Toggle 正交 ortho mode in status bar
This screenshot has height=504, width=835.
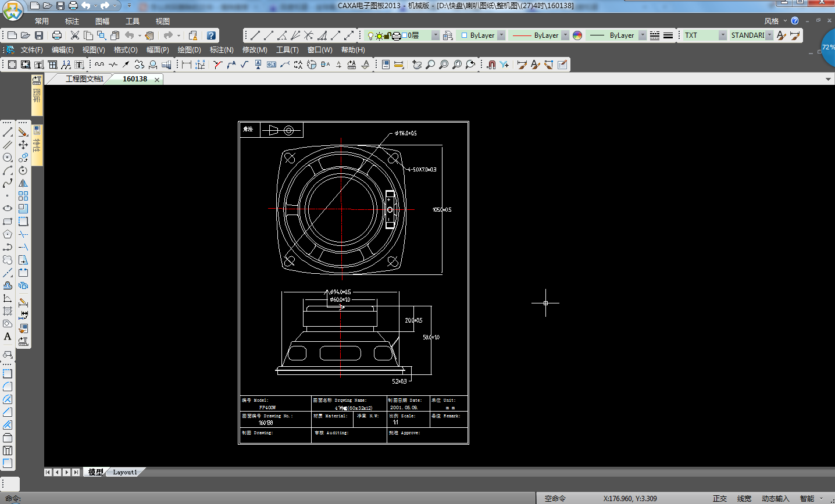tap(720, 498)
